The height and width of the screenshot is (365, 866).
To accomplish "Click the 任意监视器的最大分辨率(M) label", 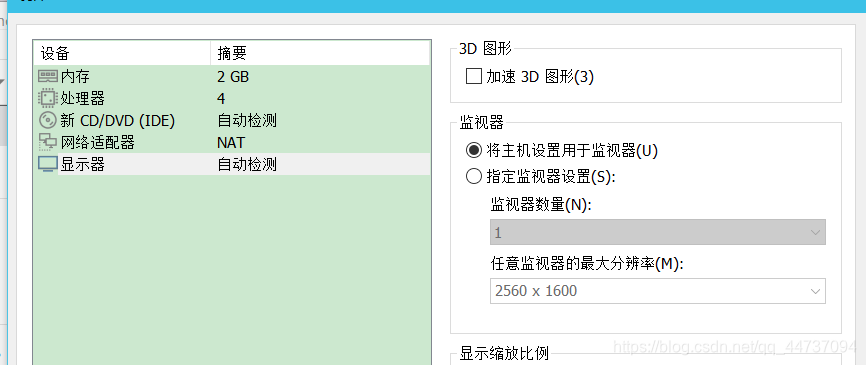I will click(x=587, y=264).
